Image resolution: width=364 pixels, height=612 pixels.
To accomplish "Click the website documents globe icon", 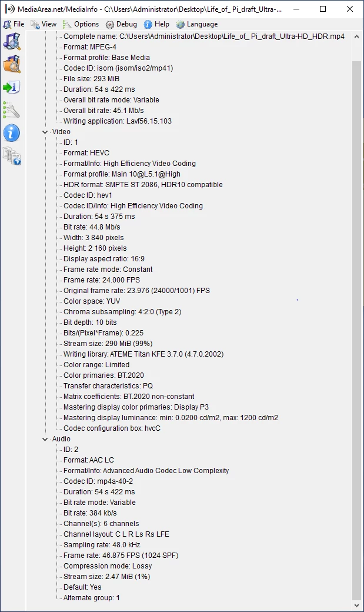I will tap(12, 156).
